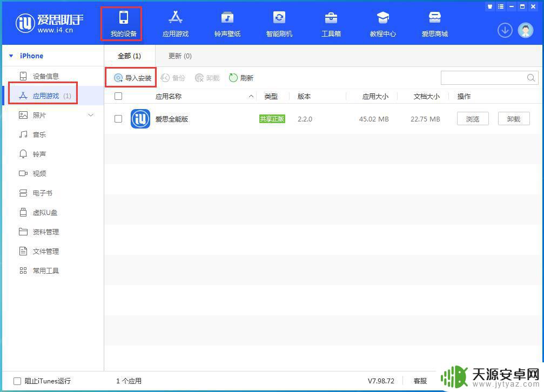Go to 铃声壁纸 section
This screenshot has width=544, height=392.
tap(227, 24)
